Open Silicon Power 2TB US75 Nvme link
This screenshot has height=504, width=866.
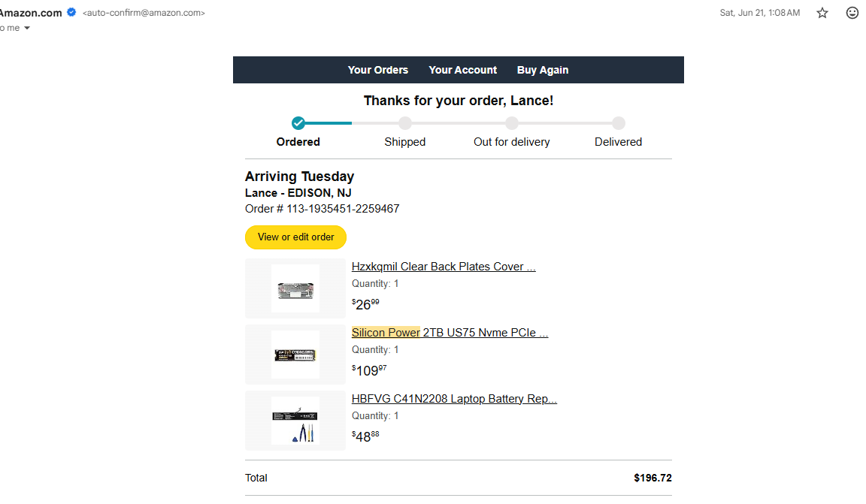[x=450, y=333]
